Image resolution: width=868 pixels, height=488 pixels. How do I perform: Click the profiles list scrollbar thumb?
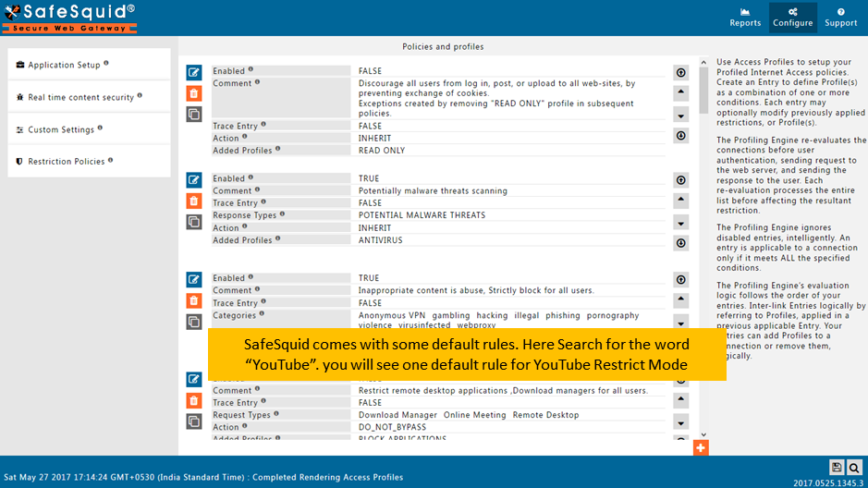coord(703,91)
